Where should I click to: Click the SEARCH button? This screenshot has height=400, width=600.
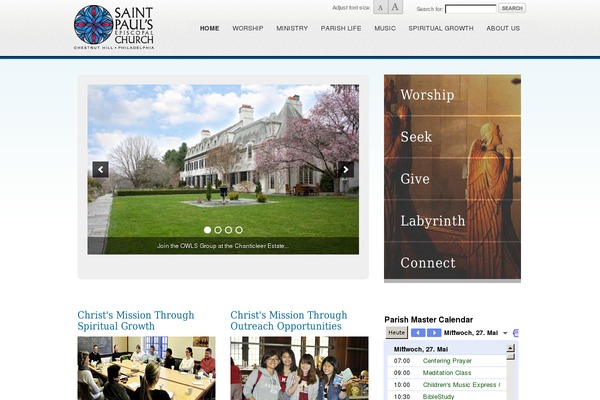512,8
